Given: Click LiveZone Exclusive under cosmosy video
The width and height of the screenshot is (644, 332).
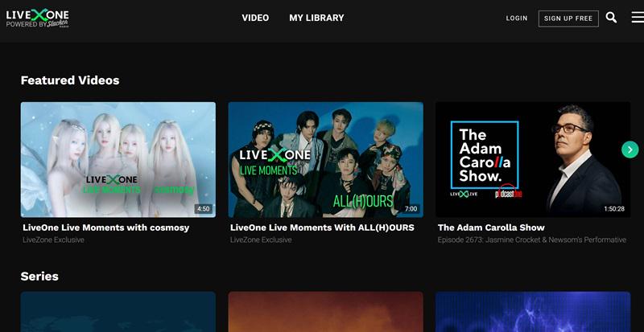Looking at the screenshot, I should click(x=53, y=240).
